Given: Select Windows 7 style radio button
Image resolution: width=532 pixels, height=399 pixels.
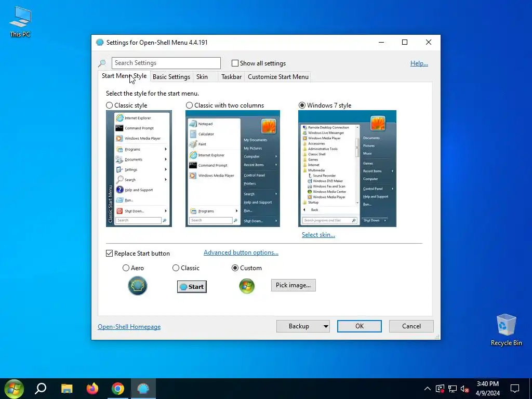Looking at the screenshot, I should point(302,105).
